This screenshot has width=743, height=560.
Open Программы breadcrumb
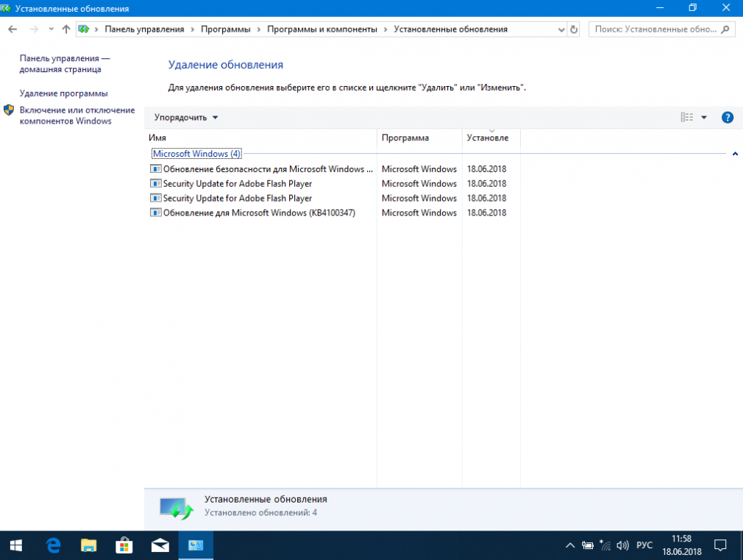tap(226, 29)
